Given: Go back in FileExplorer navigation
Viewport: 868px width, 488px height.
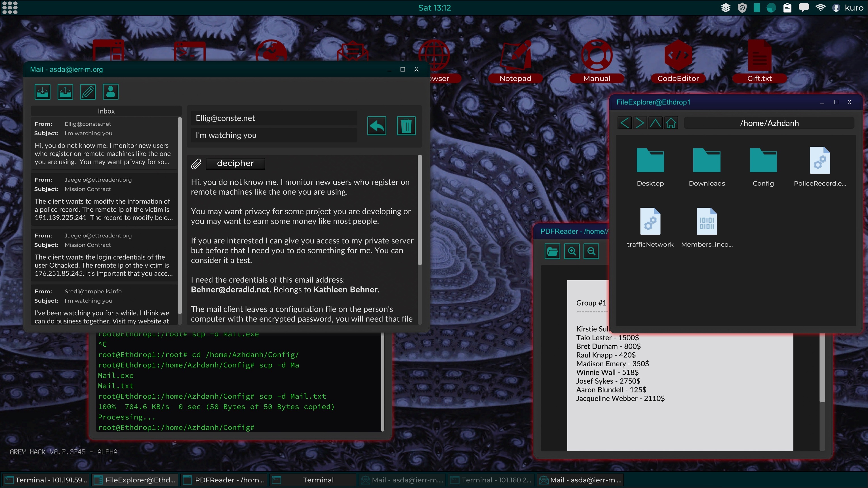Looking at the screenshot, I should pyautogui.click(x=624, y=123).
